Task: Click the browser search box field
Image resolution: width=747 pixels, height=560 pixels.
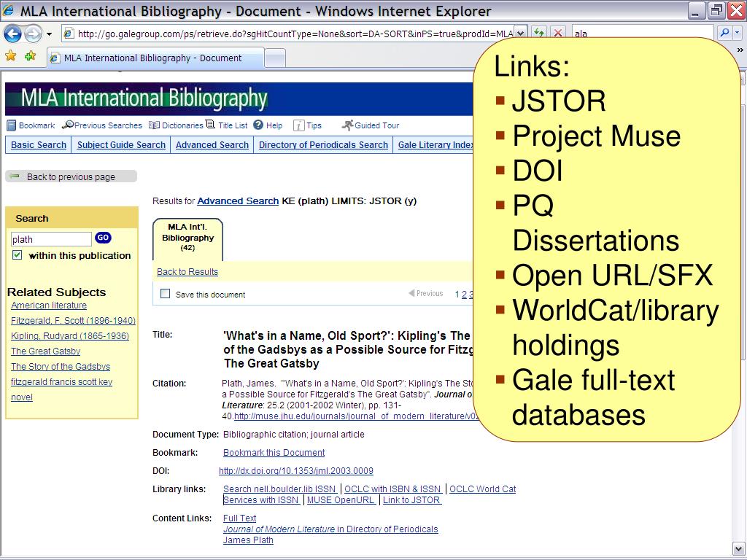Action: coord(643,34)
